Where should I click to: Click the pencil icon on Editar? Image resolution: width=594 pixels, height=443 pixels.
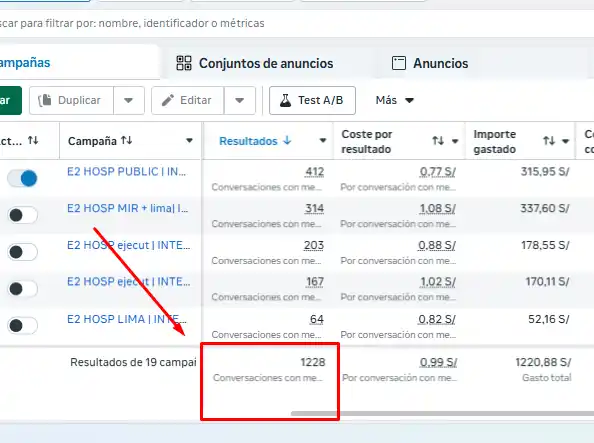168,100
